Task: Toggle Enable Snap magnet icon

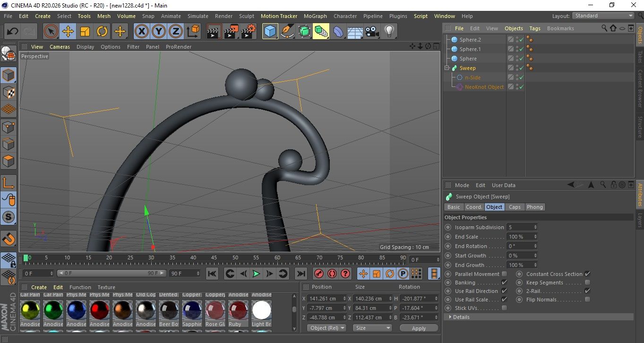Action: [x=9, y=239]
